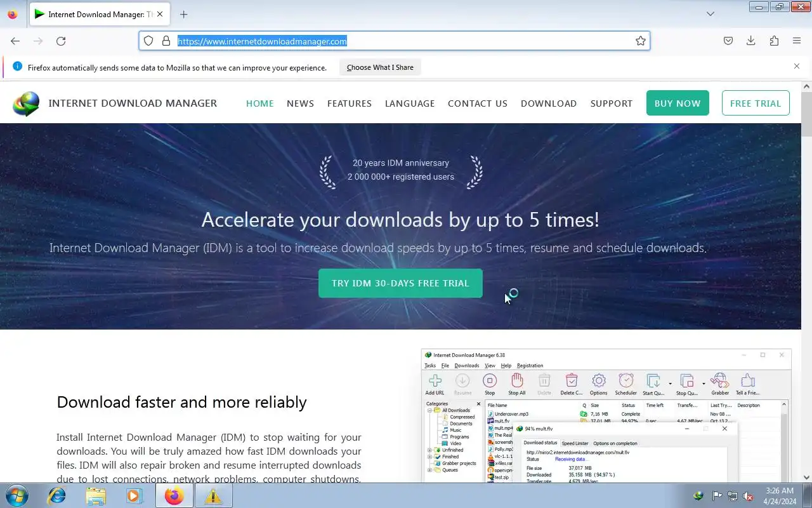Select the Firefox taskbar button
Image resolution: width=812 pixels, height=508 pixels.
[x=174, y=495]
